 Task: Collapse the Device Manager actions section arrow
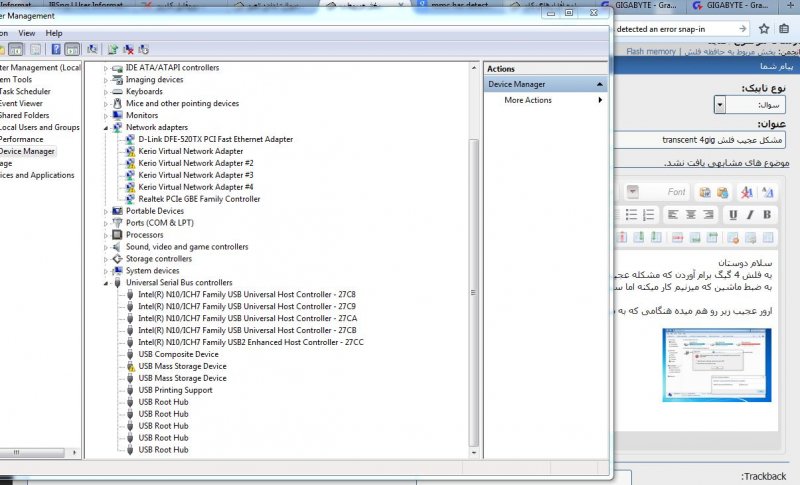tap(599, 84)
